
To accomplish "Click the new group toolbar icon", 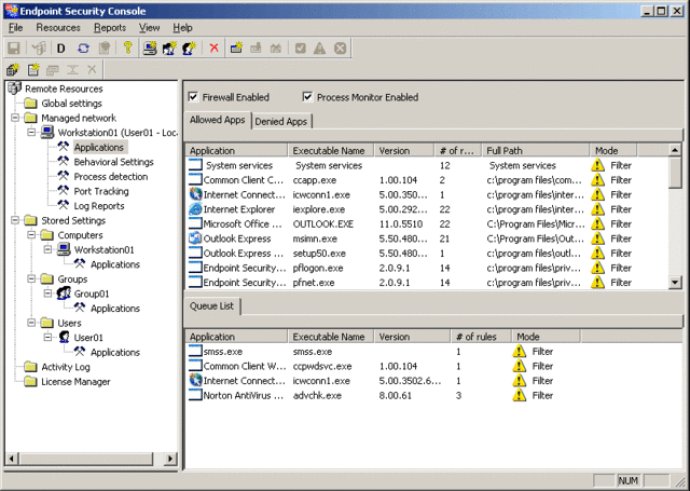I will [169, 48].
